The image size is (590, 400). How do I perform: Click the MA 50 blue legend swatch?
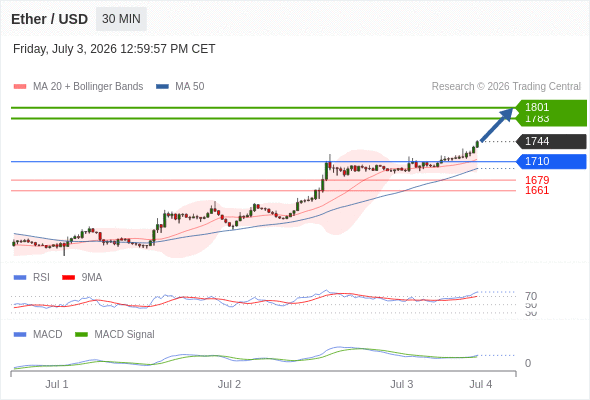[x=162, y=87]
